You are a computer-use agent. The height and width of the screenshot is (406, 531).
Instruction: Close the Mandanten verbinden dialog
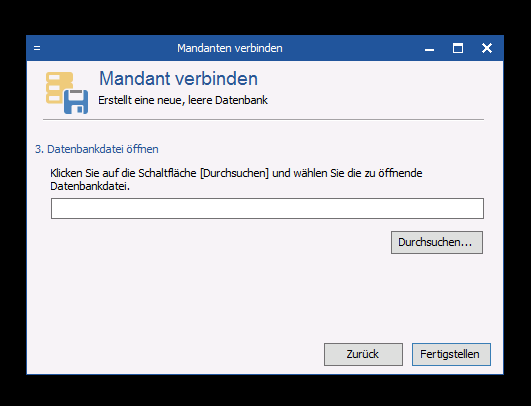point(487,48)
